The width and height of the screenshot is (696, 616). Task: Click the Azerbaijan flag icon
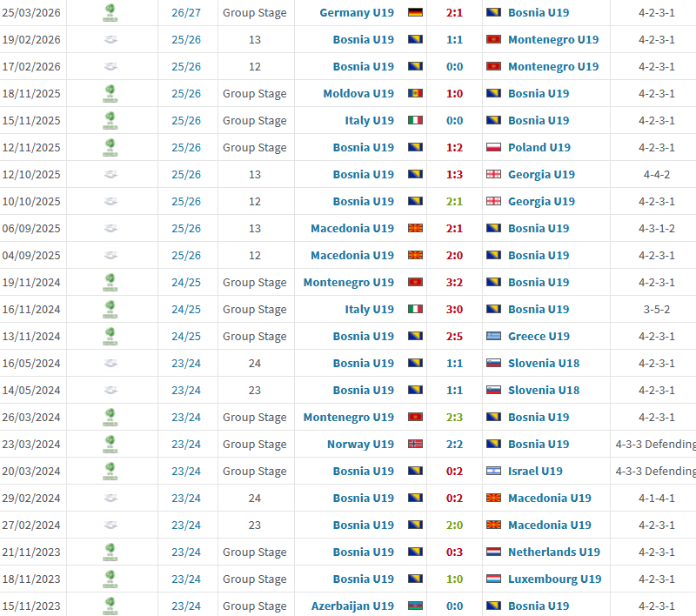(x=415, y=606)
